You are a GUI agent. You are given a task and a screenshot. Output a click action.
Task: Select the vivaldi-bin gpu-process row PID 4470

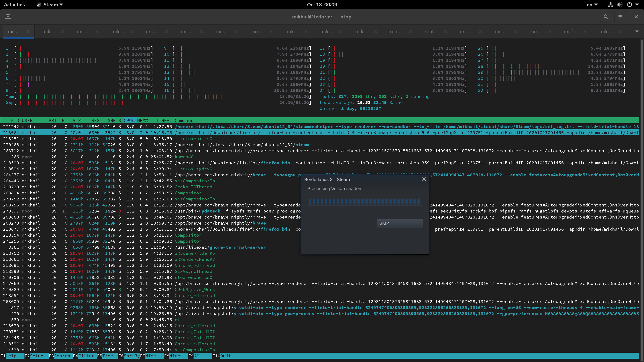pos(320,314)
